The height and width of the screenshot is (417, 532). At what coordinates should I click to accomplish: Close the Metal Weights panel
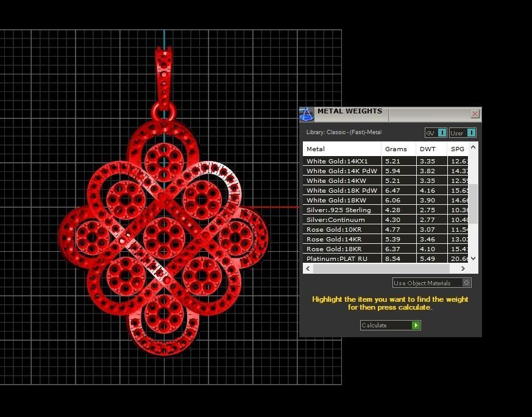pos(475,113)
